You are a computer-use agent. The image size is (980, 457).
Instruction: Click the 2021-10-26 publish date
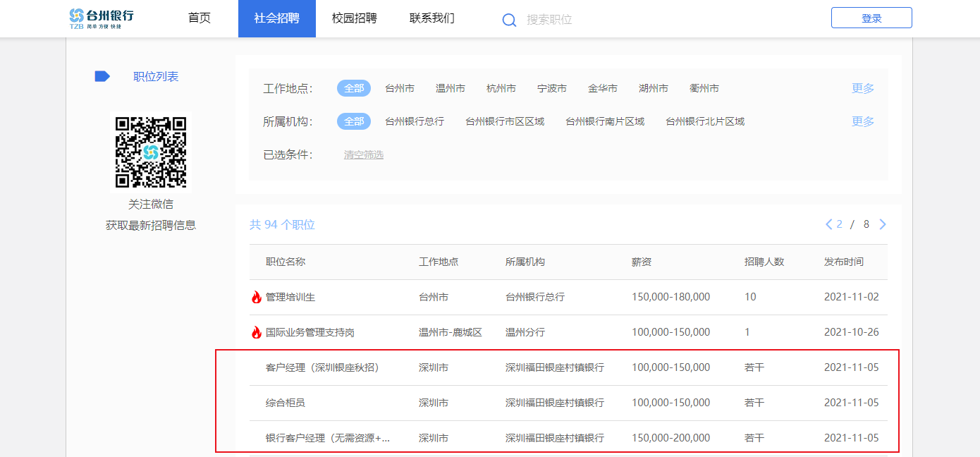[852, 332]
